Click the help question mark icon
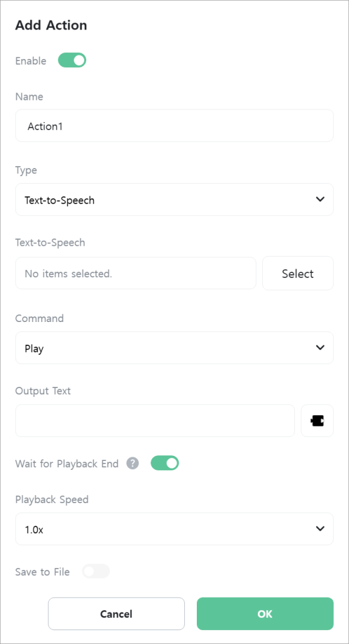The width and height of the screenshot is (349, 644). coord(132,464)
